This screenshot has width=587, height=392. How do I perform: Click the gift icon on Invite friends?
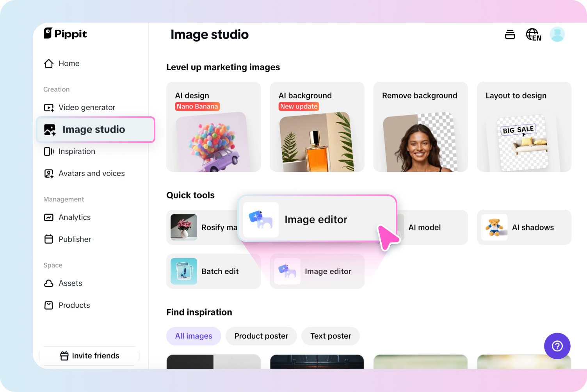[x=64, y=356]
